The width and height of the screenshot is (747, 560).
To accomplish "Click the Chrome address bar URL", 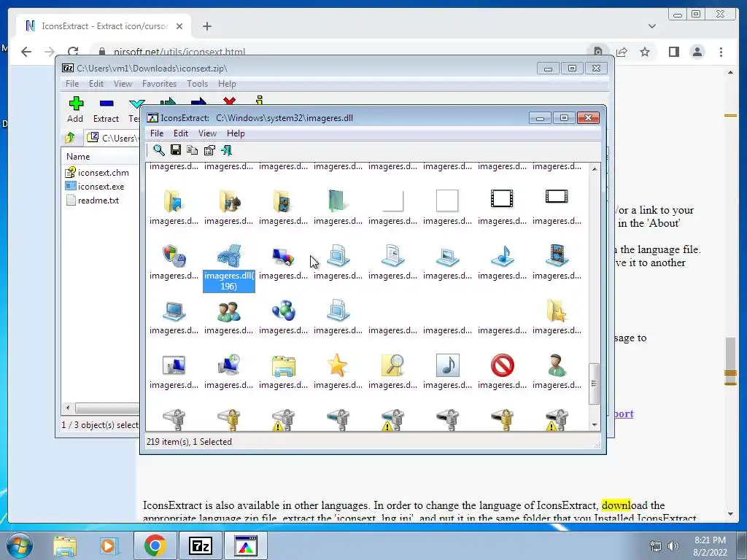I will pos(179,52).
